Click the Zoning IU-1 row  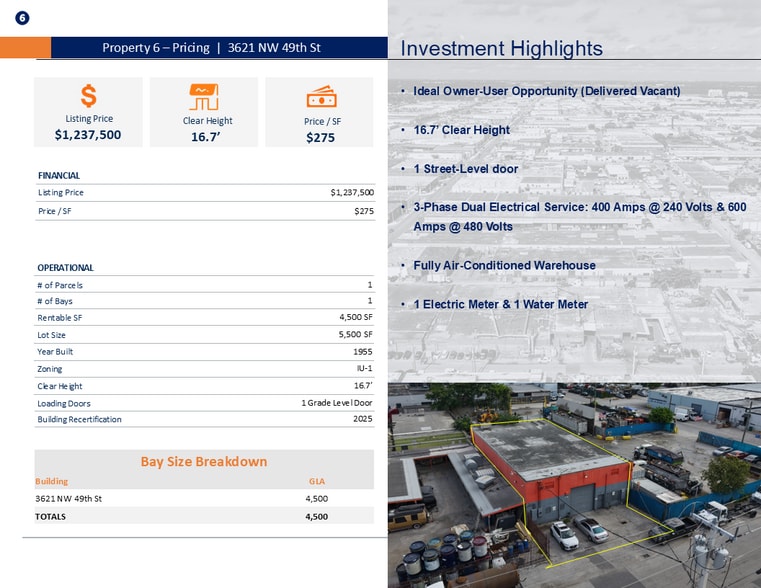(x=205, y=369)
